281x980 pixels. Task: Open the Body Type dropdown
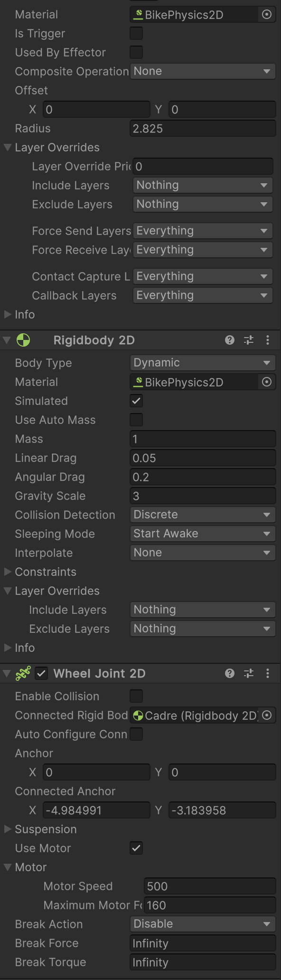(203, 363)
